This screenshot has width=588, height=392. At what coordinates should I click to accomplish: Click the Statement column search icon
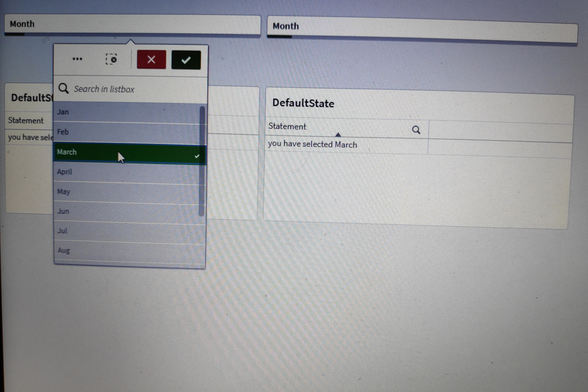416,130
